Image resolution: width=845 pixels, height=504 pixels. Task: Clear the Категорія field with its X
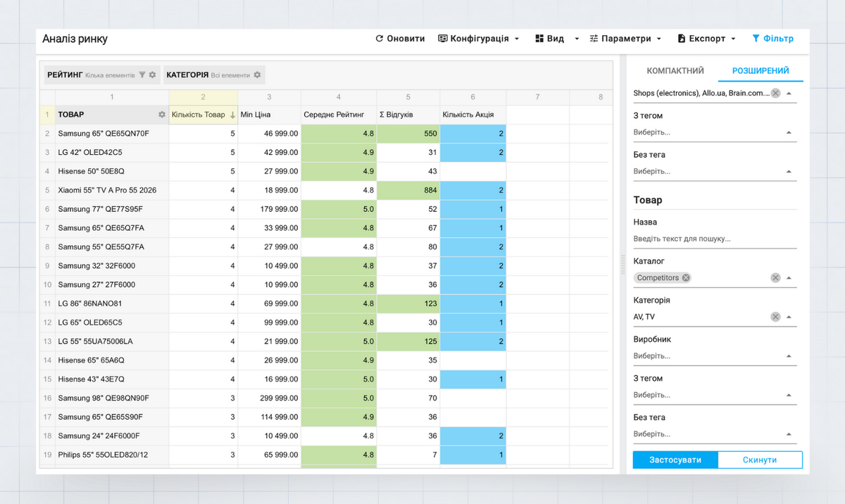[x=775, y=317]
